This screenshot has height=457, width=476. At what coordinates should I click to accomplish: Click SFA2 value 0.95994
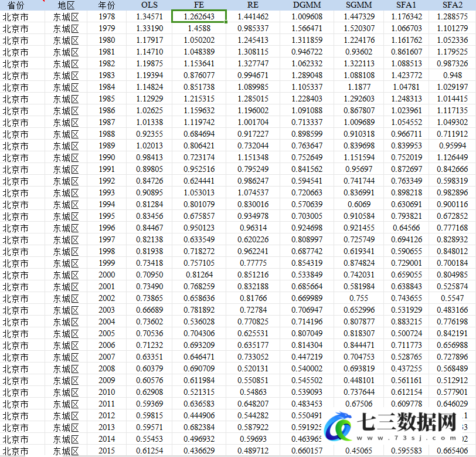(453, 146)
